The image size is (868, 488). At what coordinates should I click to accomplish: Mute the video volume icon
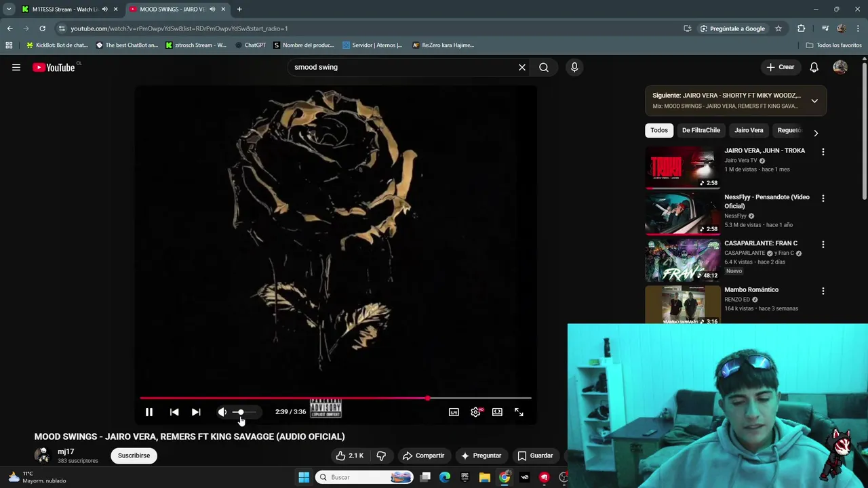pos(222,412)
